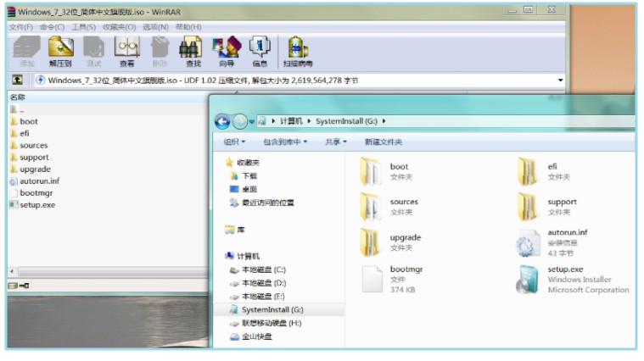Click the Info (信息) toolbar icon
The height and width of the screenshot is (361, 644).
point(260,50)
